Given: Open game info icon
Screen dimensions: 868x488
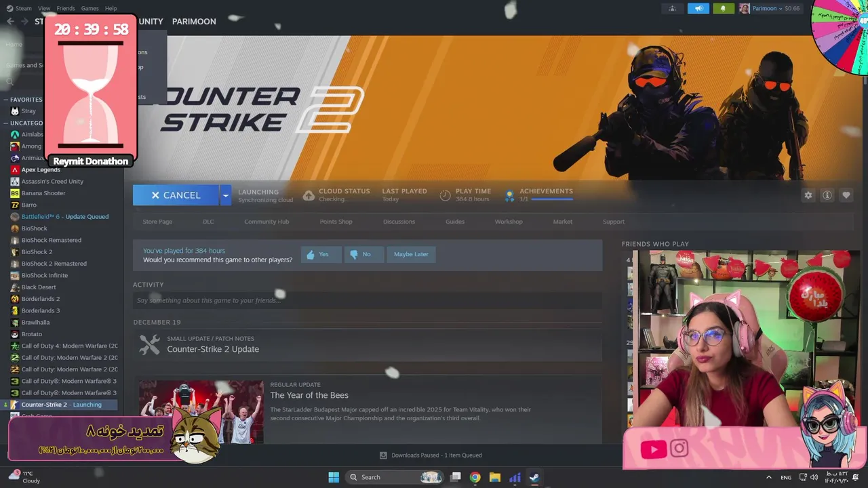Looking at the screenshot, I should (x=827, y=195).
